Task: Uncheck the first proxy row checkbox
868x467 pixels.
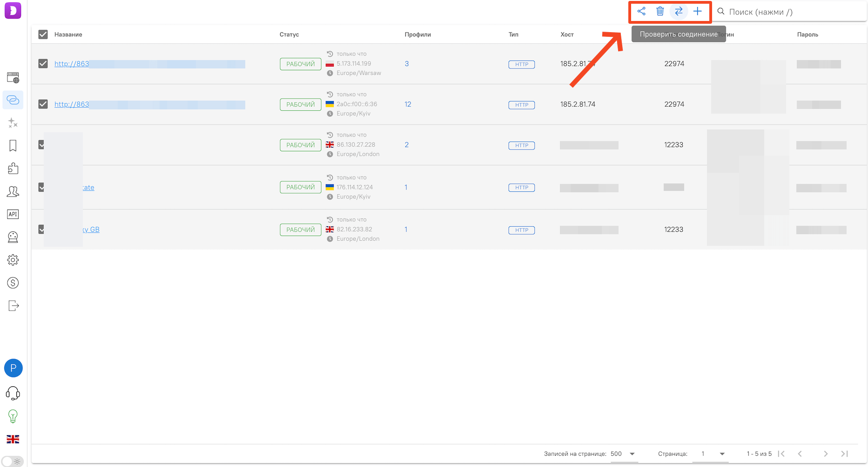Action: [x=43, y=64]
